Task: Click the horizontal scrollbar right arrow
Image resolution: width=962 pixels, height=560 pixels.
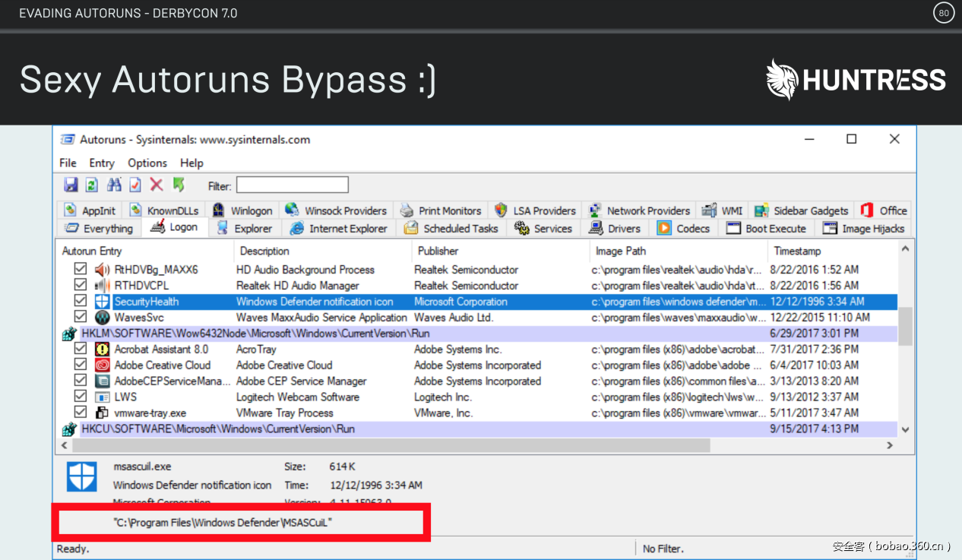Action: (890, 445)
